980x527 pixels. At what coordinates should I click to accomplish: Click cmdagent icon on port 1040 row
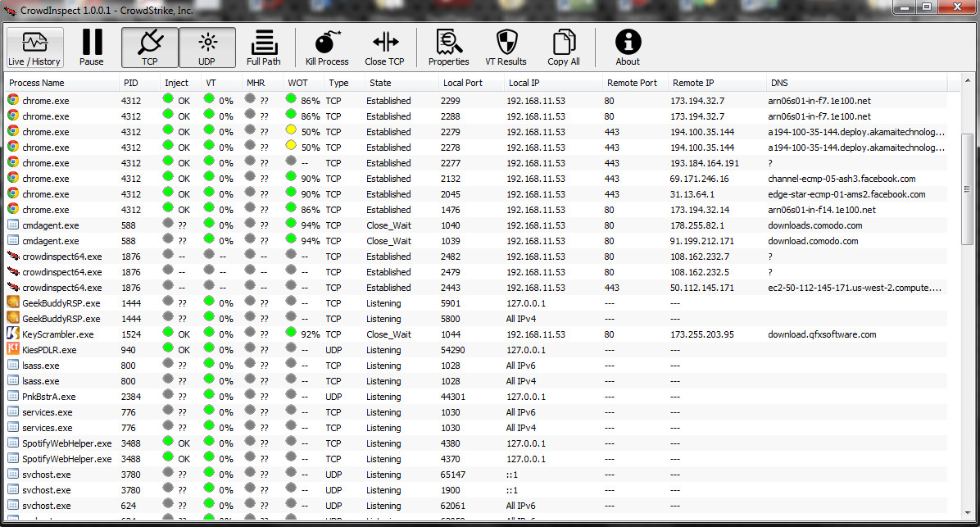13,225
